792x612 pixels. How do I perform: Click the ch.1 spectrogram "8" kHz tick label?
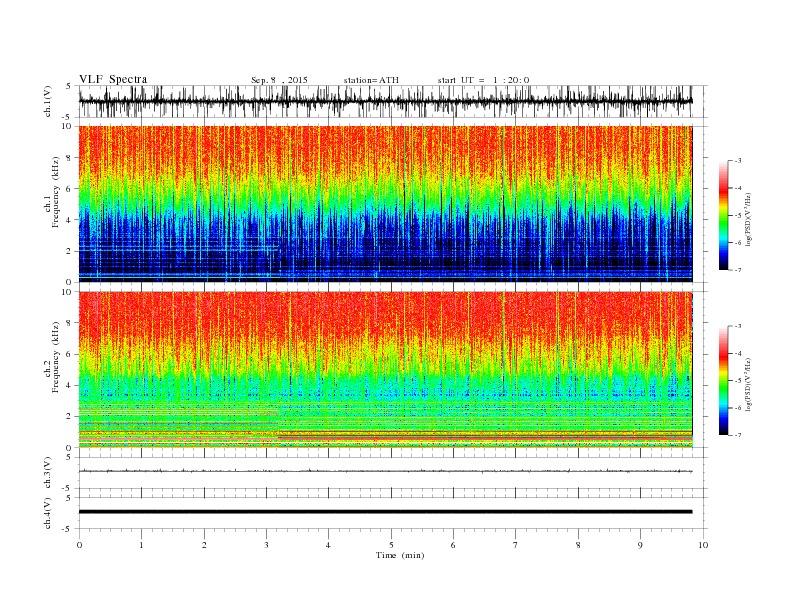(69, 158)
